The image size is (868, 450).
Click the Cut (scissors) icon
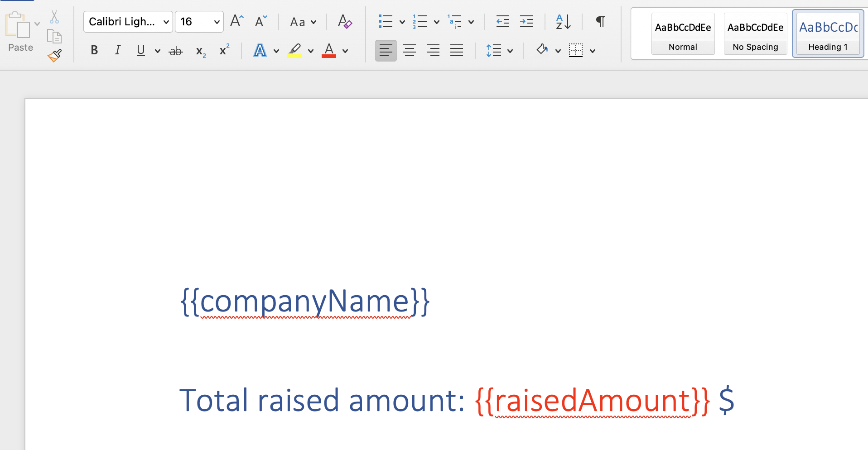(54, 16)
